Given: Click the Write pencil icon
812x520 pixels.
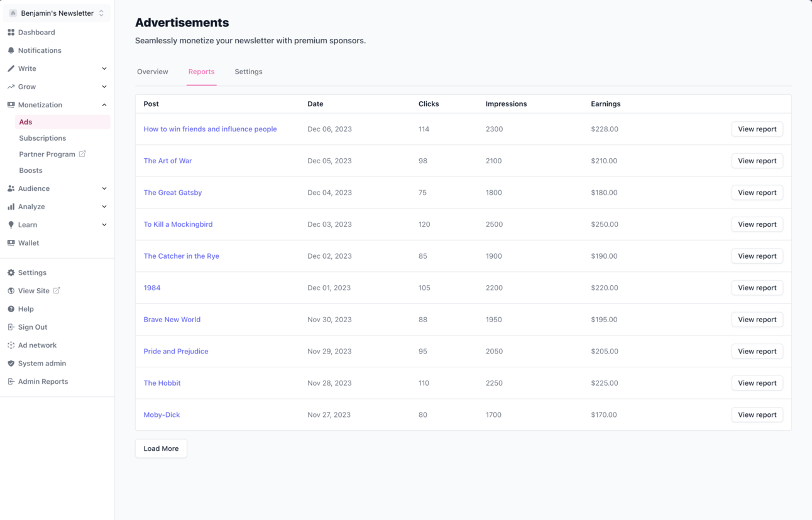Looking at the screenshot, I should (11, 68).
